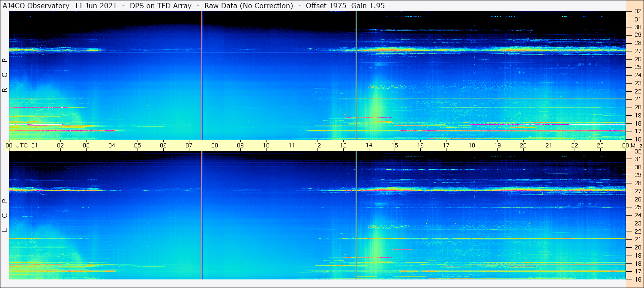Select UTC hour label '06'
The height and width of the screenshot is (288, 644).
[x=163, y=145]
